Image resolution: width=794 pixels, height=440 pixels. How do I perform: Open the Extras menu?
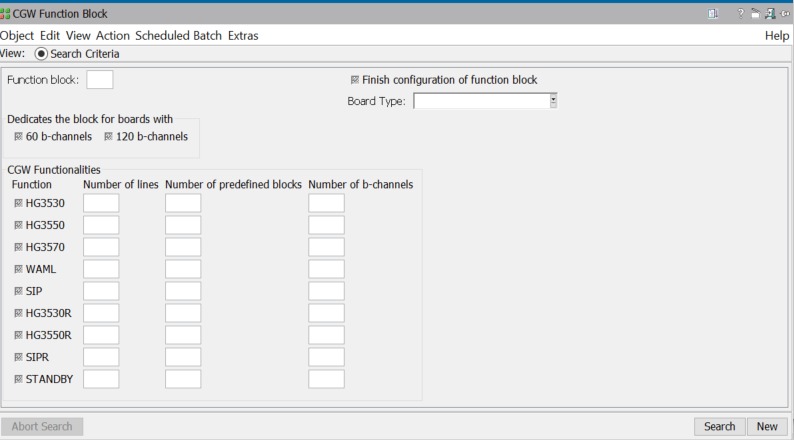coord(243,35)
